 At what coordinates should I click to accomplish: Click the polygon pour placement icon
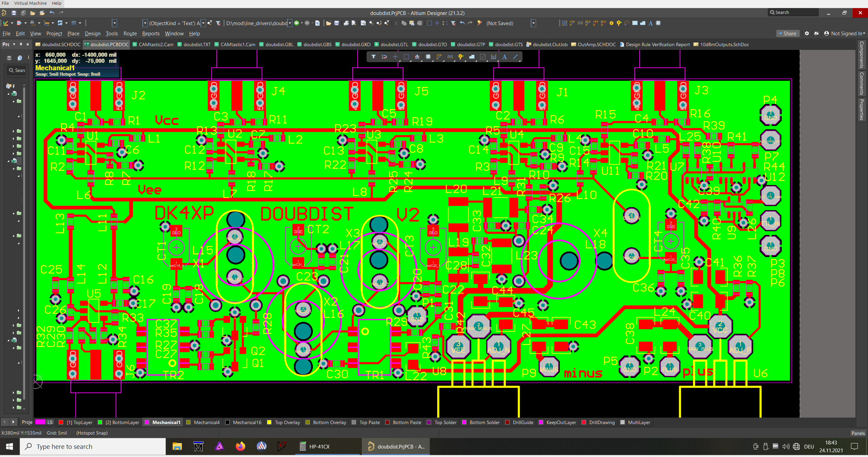point(472,57)
